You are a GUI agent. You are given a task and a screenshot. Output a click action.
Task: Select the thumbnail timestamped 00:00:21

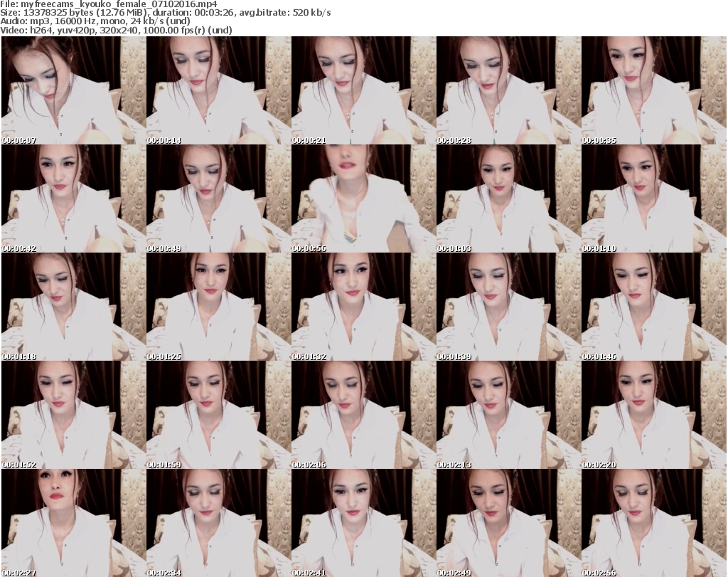tap(363, 90)
